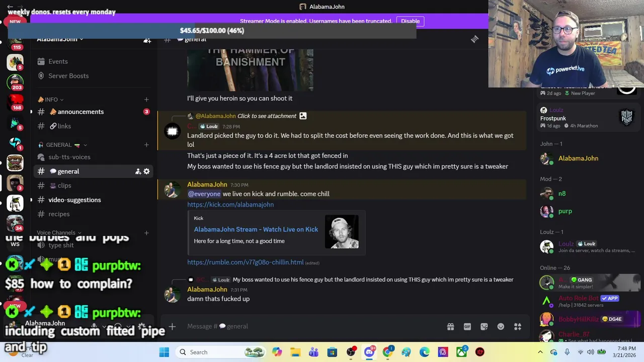
Task: Open rumble.com chillin link
Action: click(246, 262)
